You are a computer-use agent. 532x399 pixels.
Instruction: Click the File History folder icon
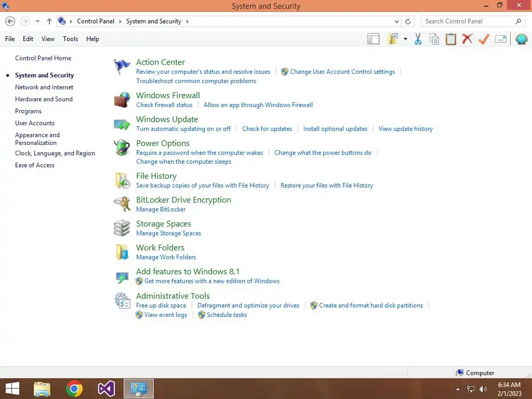(x=123, y=180)
